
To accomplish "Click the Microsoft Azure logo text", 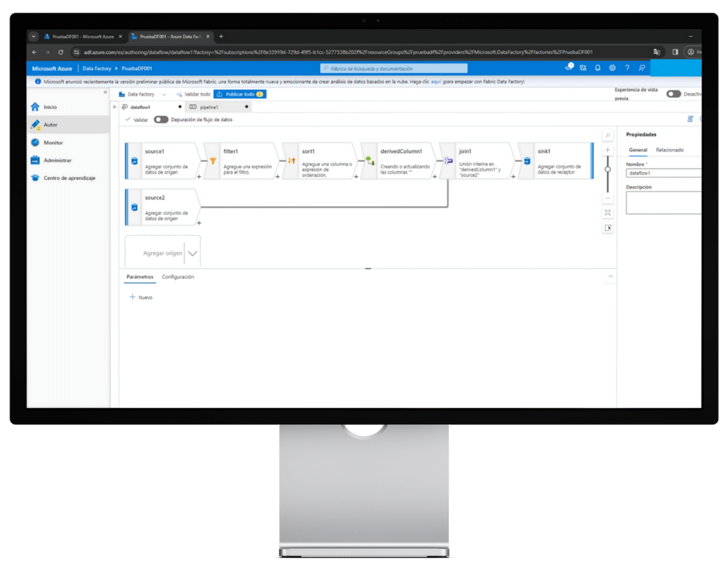I will click(52, 68).
